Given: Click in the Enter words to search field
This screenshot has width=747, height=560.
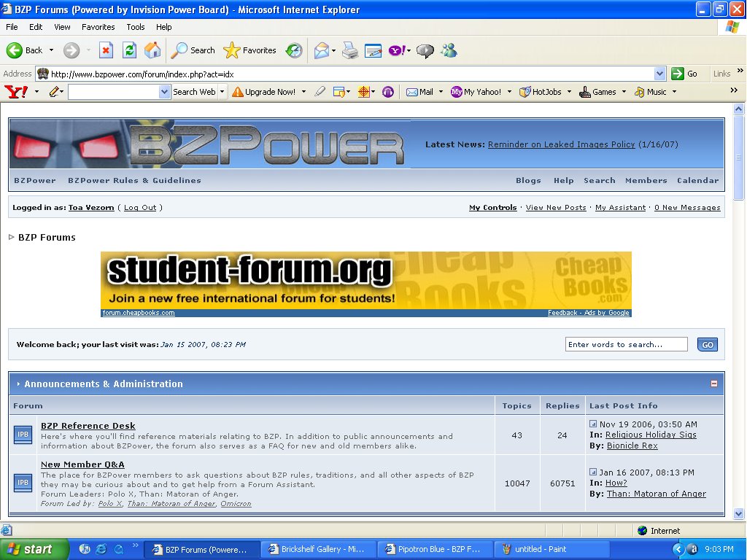Looking at the screenshot, I should click(626, 344).
